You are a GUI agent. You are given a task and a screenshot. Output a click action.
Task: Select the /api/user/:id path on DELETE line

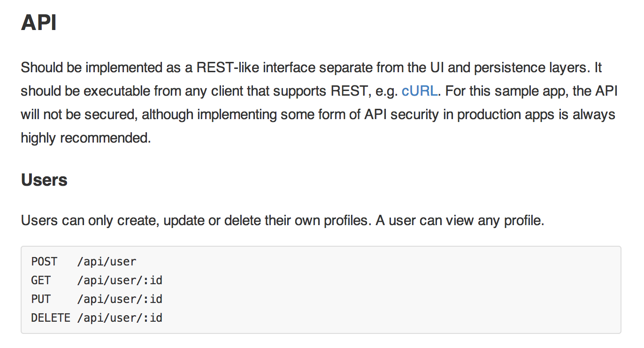click(x=120, y=318)
